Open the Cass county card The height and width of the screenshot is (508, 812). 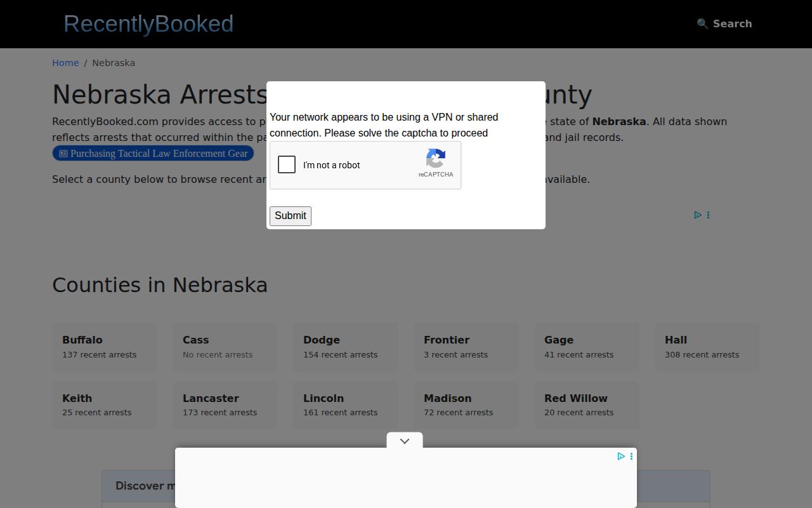[225, 347]
